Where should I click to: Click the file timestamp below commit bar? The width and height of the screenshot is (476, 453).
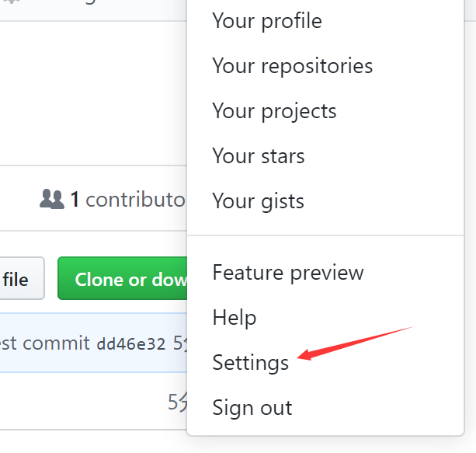pyautogui.click(x=178, y=402)
